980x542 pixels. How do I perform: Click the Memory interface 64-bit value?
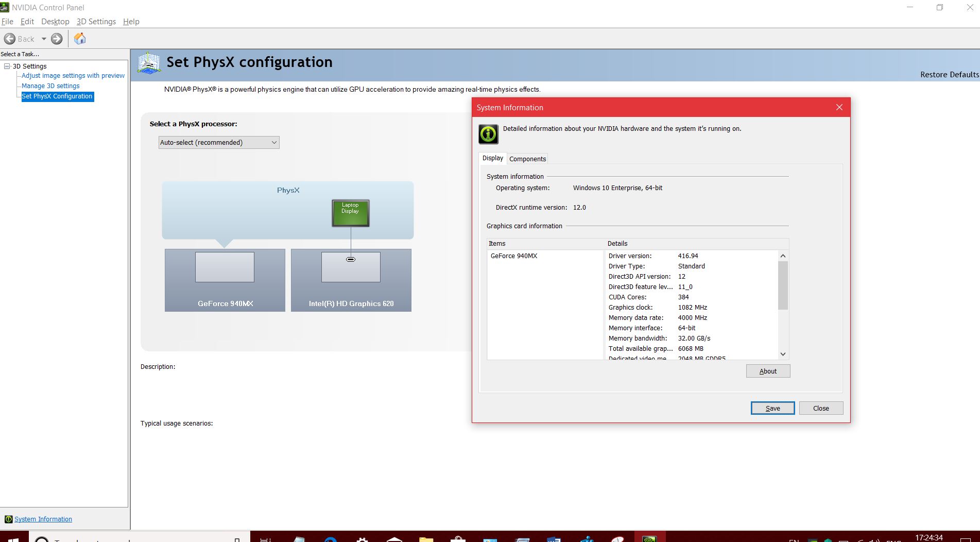[686, 328]
